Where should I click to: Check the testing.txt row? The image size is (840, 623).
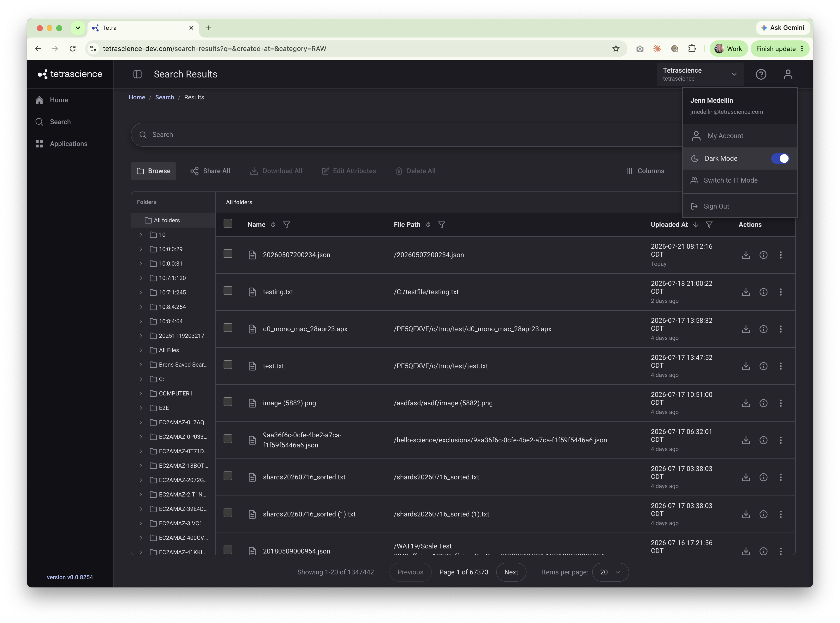pos(228,290)
